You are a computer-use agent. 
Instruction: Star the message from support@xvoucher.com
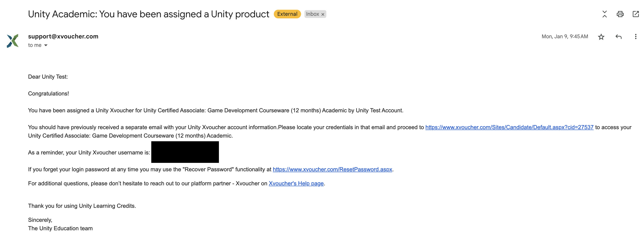tap(601, 37)
